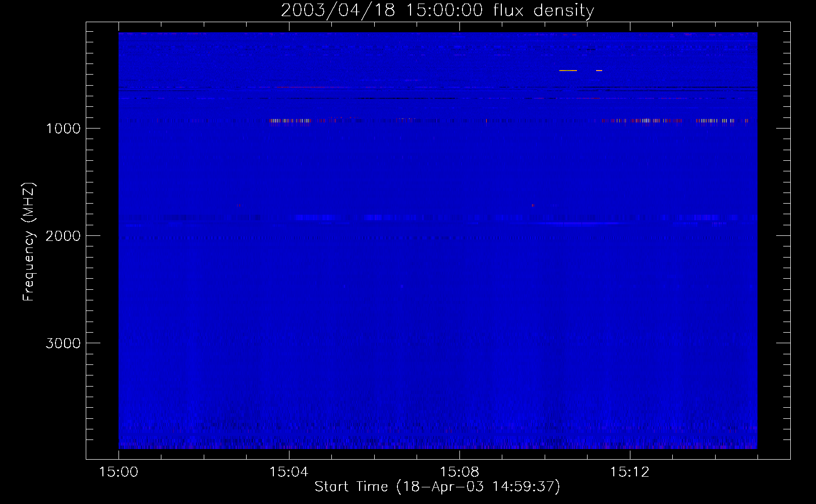Click the noisy band at the spectrogram bottom edge

pos(437,445)
